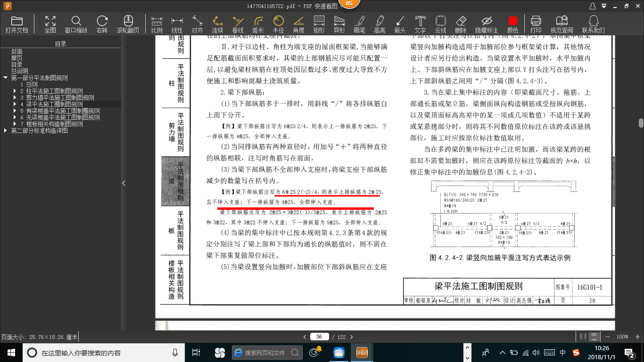Print the document with 打印
Image resolution: width=644 pixels, height=362 pixels.
(536, 24)
